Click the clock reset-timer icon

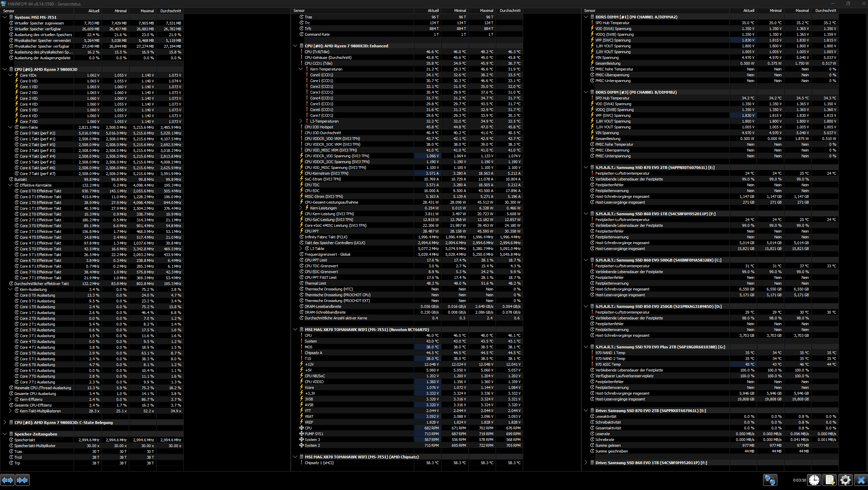click(814, 480)
